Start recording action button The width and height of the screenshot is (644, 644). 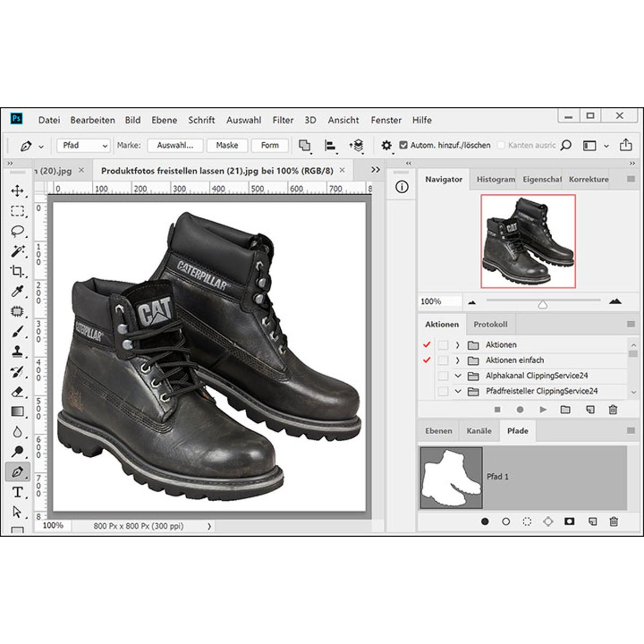click(x=519, y=410)
